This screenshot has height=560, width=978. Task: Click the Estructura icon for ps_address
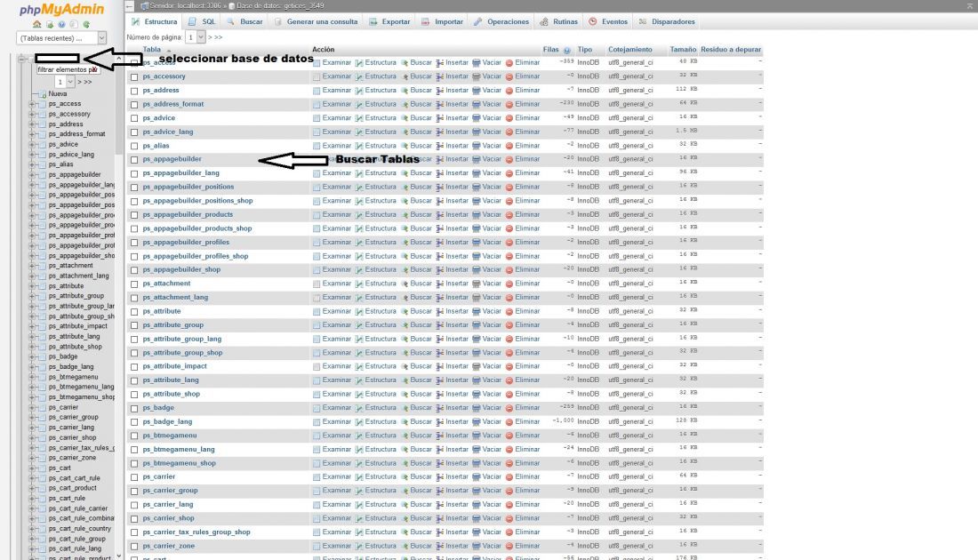[359, 91]
